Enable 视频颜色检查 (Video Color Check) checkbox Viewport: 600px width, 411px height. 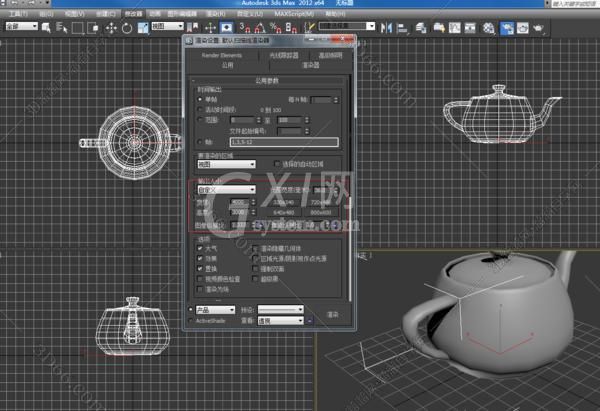click(x=200, y=279)
